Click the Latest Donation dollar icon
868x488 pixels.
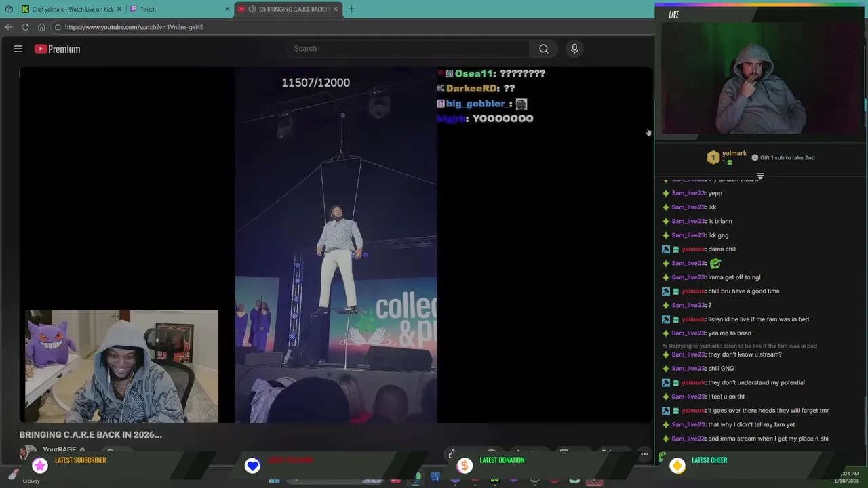(x=465, y=465)
